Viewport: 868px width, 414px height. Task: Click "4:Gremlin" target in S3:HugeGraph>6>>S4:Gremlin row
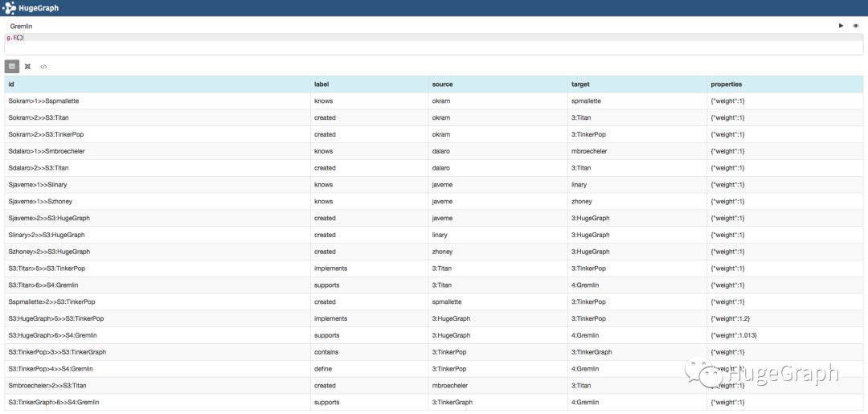tap(584, 335)
